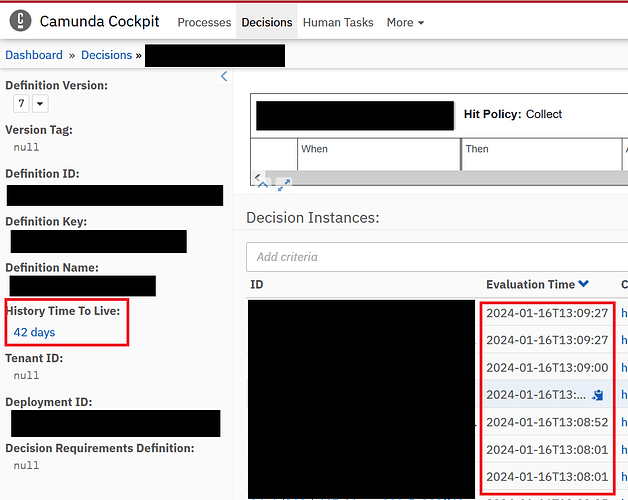Click the truncated 2024-01-16T13:... time cell

[536, 395]
